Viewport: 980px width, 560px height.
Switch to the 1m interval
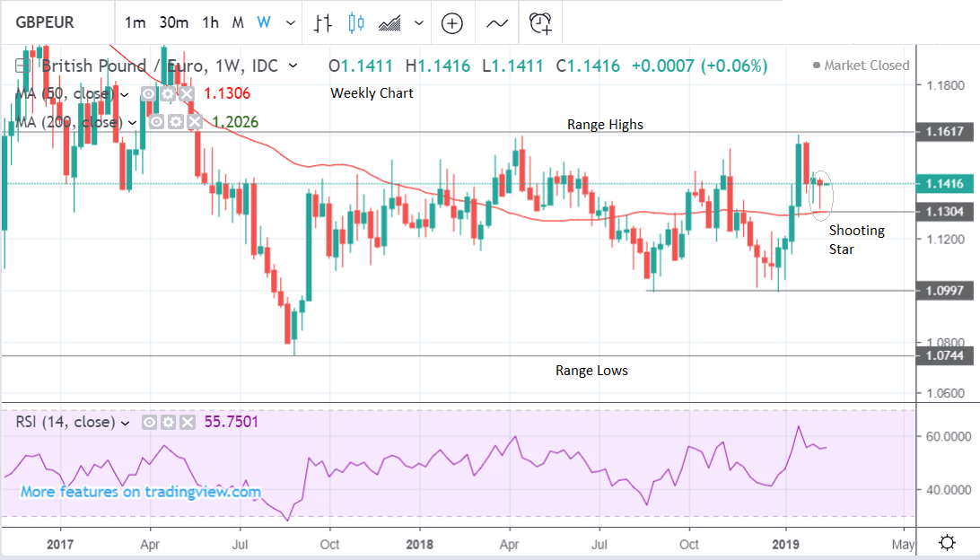135,23
